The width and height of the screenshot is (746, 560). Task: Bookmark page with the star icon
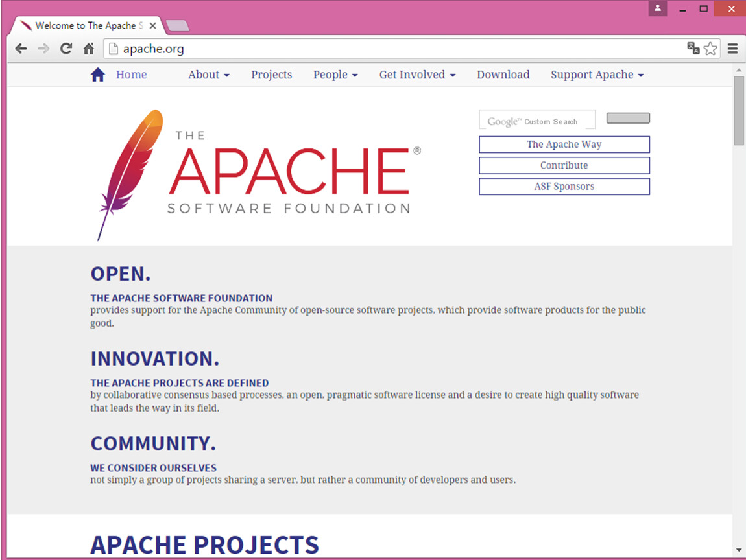(x=711, y=49)
